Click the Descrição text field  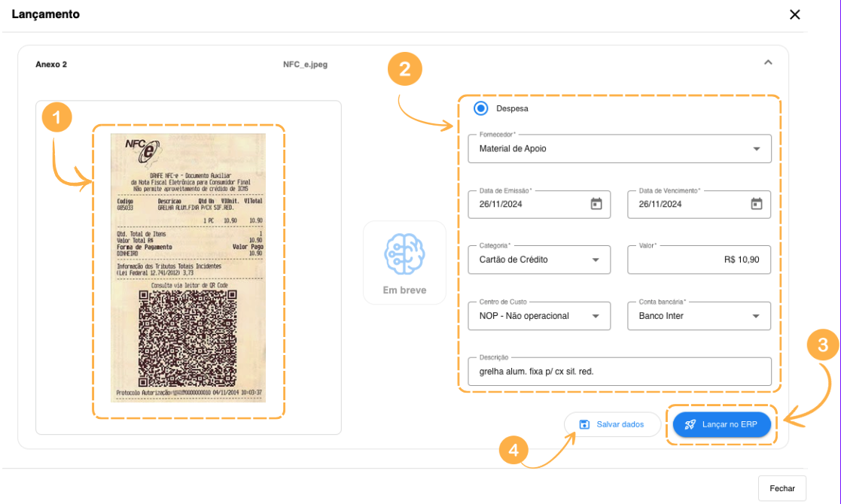[619, 372]
